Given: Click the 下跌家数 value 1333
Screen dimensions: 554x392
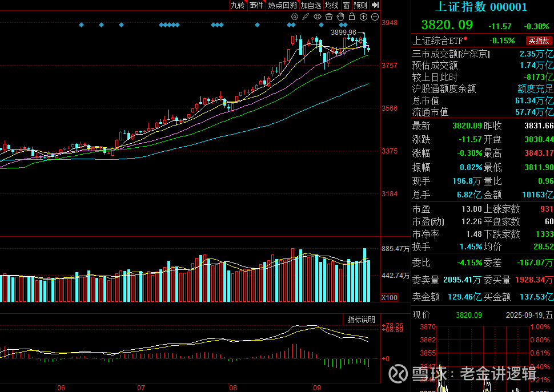Looking at the screenshot, I should [x=544, y=234].
